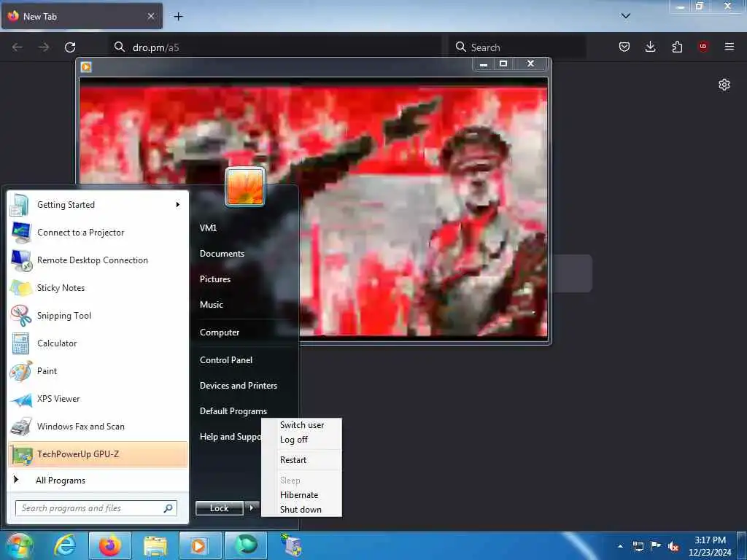
Task: Expand Getting Started submenu arrow
Action: pos(178,205)
